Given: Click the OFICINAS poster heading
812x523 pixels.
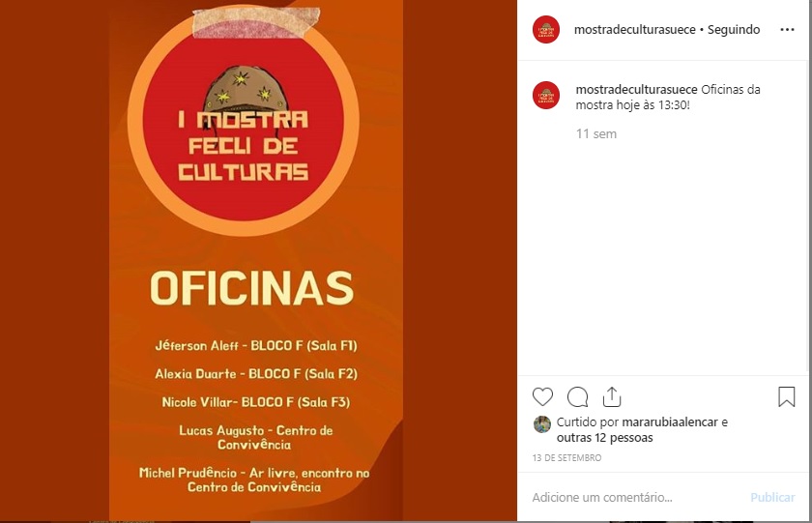Looking at the screenshot, I should (251, 288).
